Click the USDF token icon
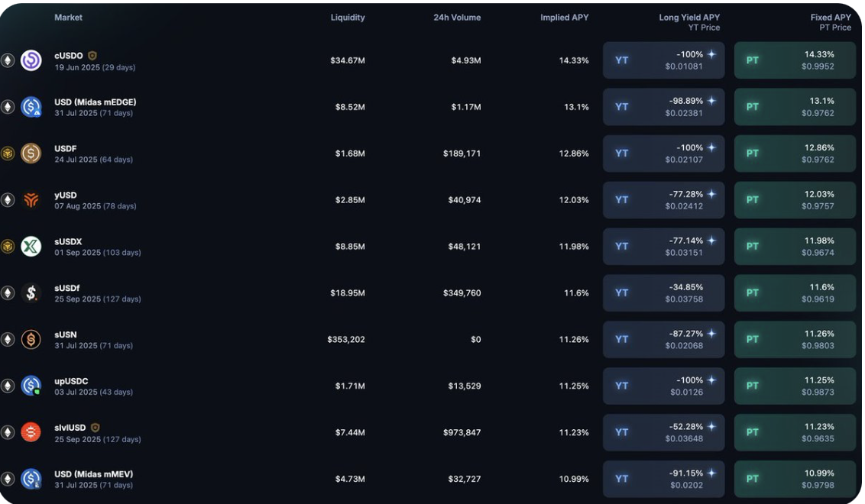 click(x=31, y=153)
